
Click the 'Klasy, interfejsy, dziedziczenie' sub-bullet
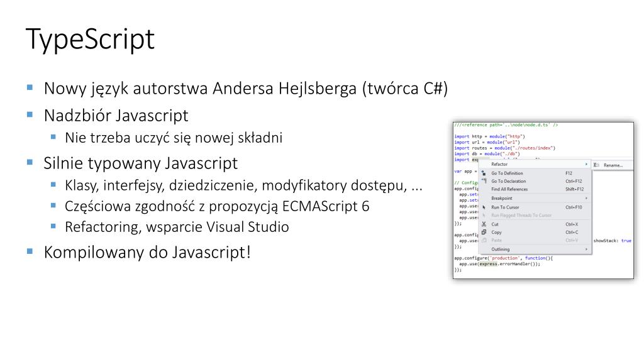[243, 185]
